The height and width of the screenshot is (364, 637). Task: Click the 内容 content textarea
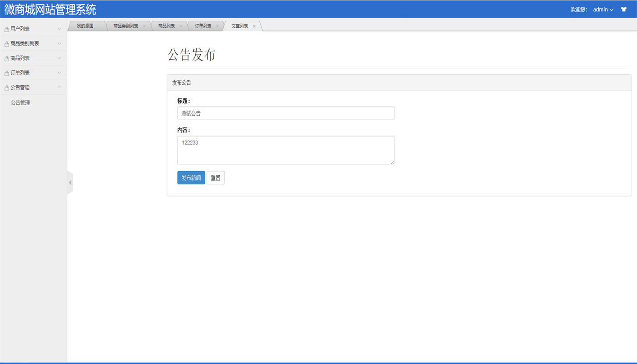(285, 150)
